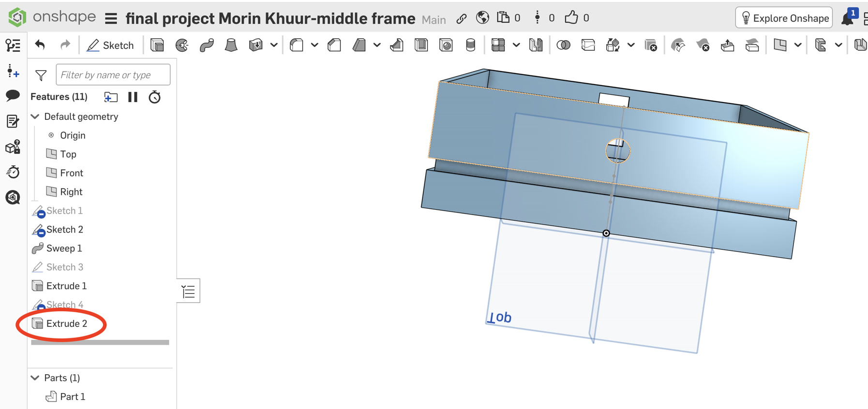
Task: Select the Modify fillet tool
Action: tap(678, 45)
